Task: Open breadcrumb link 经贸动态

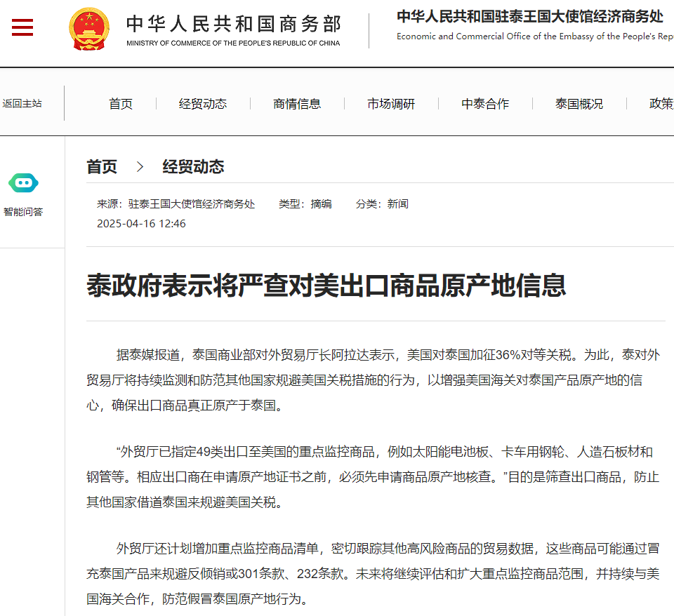Action: pos(194,167)
